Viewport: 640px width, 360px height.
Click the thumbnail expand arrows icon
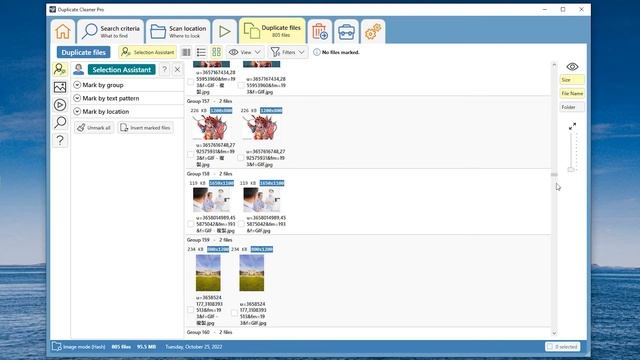[x=572, y=126]
